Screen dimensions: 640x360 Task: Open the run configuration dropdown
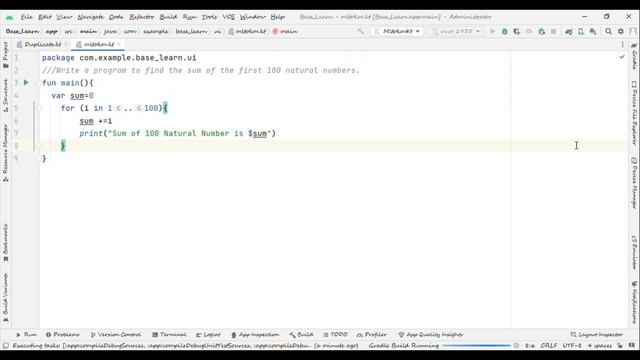[x=397, y=31]
